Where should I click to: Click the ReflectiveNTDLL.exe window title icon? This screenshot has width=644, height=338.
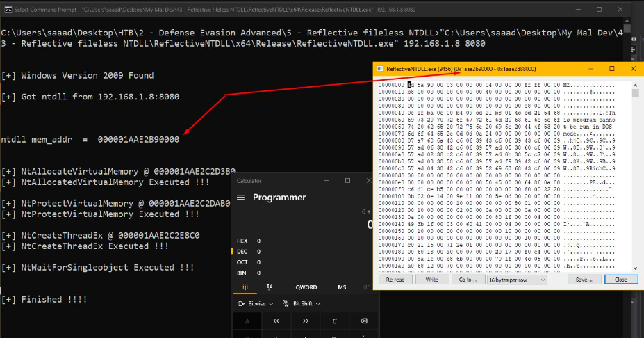pos(380,69)
